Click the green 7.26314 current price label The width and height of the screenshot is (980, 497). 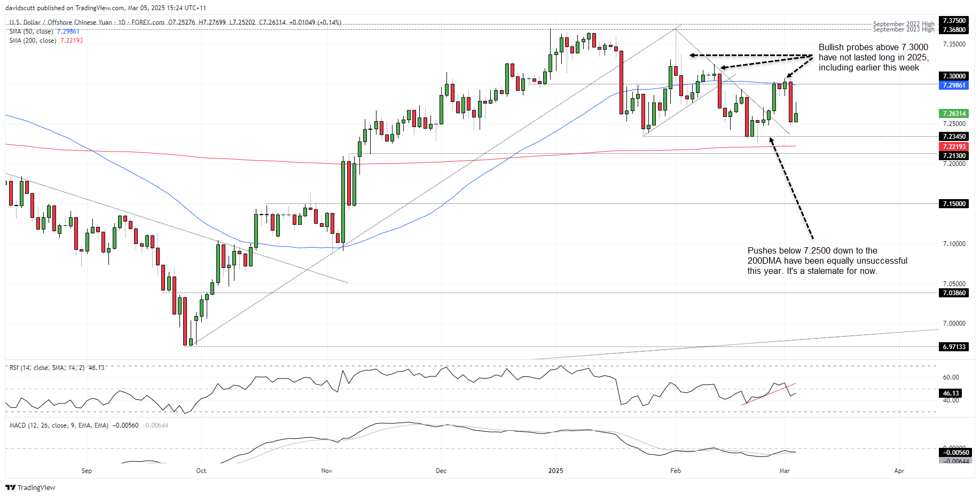pyautogui.click(x=954, y=114)
